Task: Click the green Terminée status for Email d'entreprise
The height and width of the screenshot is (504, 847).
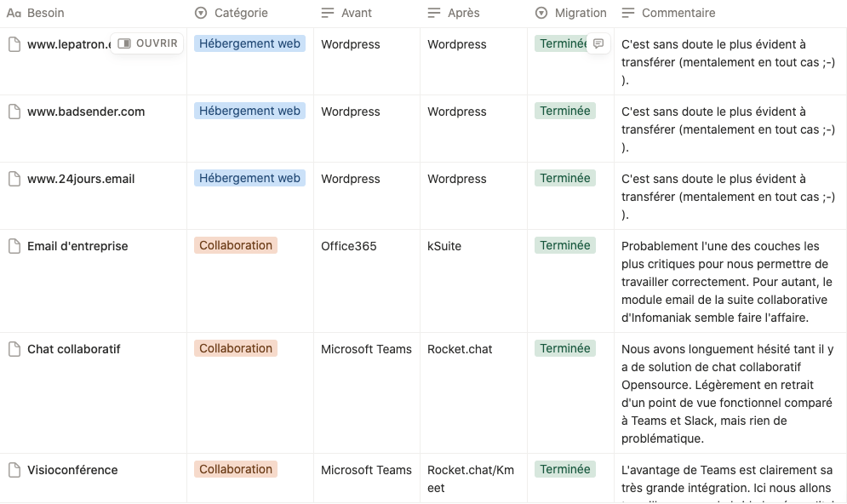Action: pos(564,245)
